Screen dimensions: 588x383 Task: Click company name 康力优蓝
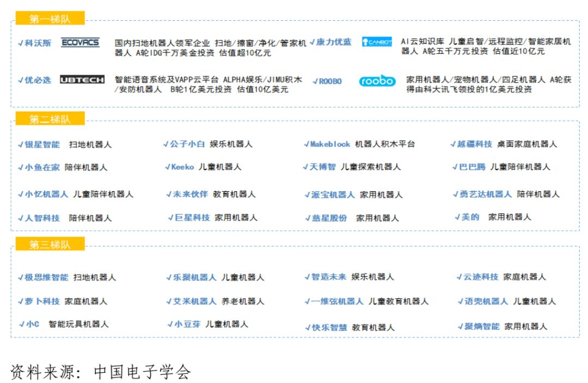coord(334,42)
